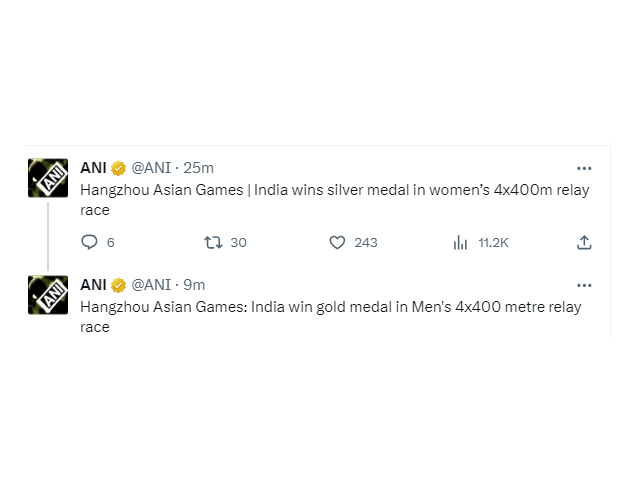Click ANI display name on the first tweet
The height and width of the screenshot is (480, 640).
click(93, 168)
